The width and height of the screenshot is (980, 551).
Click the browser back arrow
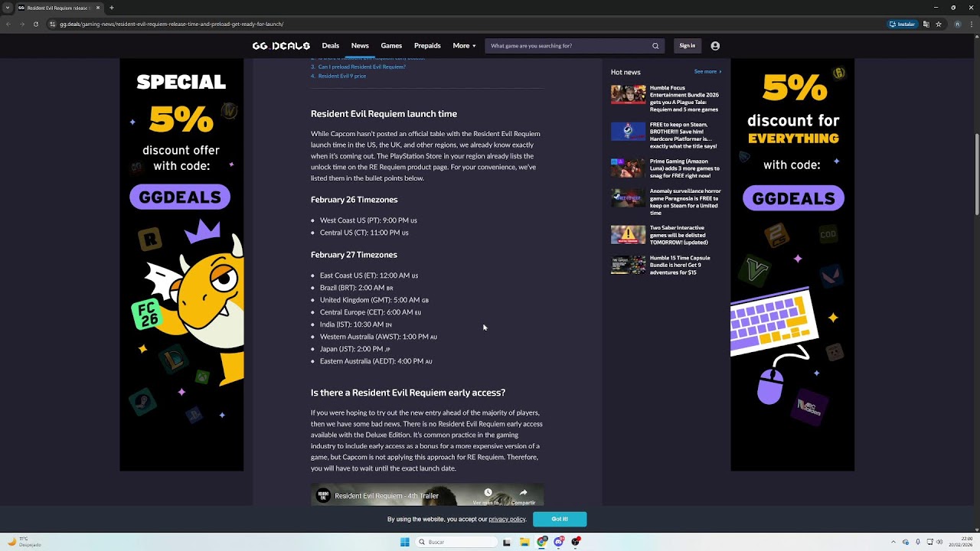pos(8,24)
